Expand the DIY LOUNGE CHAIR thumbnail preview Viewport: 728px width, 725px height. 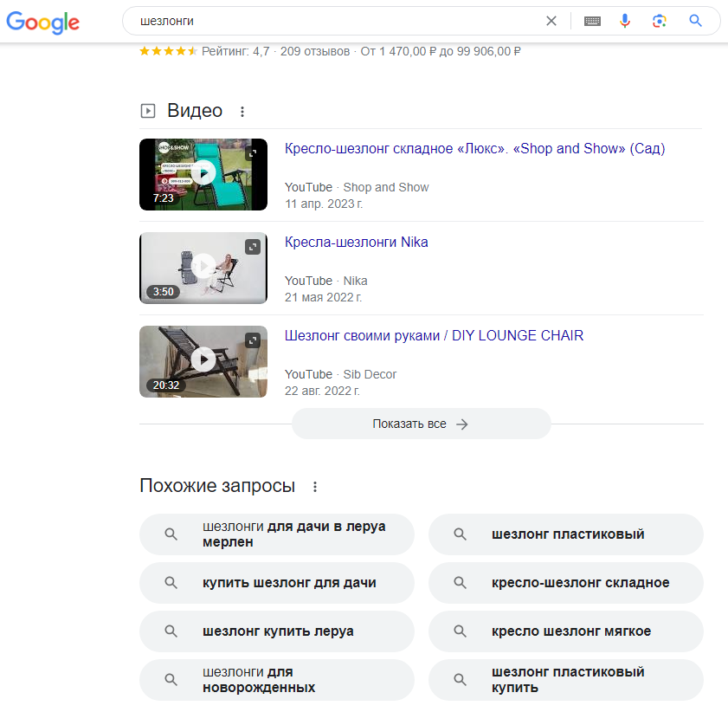[x=253, y=340]
